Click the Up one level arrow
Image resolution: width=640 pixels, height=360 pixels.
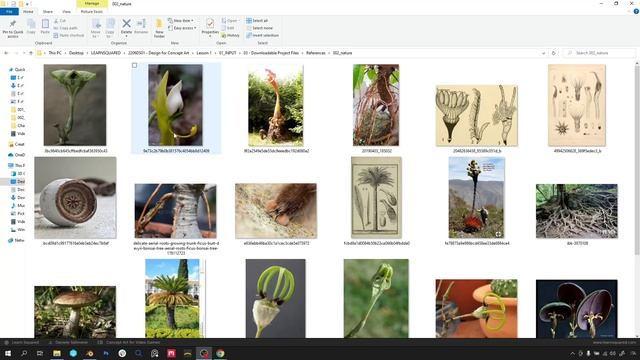point(31,53)
